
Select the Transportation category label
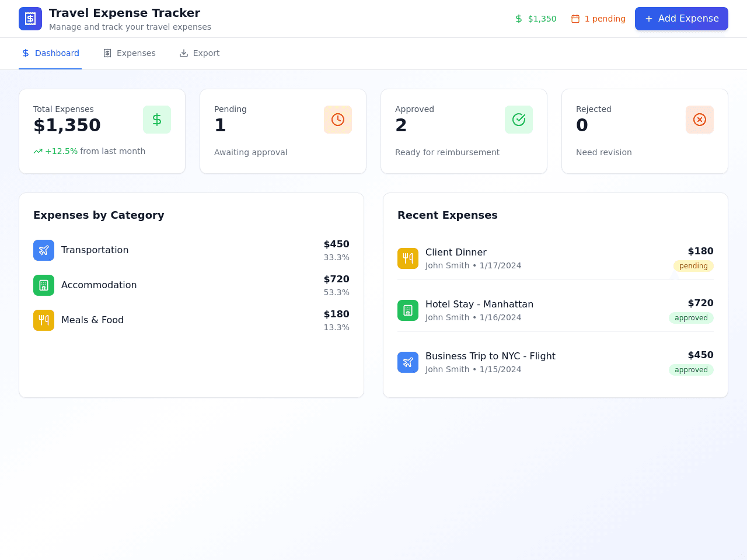click(x=95, y=250)
